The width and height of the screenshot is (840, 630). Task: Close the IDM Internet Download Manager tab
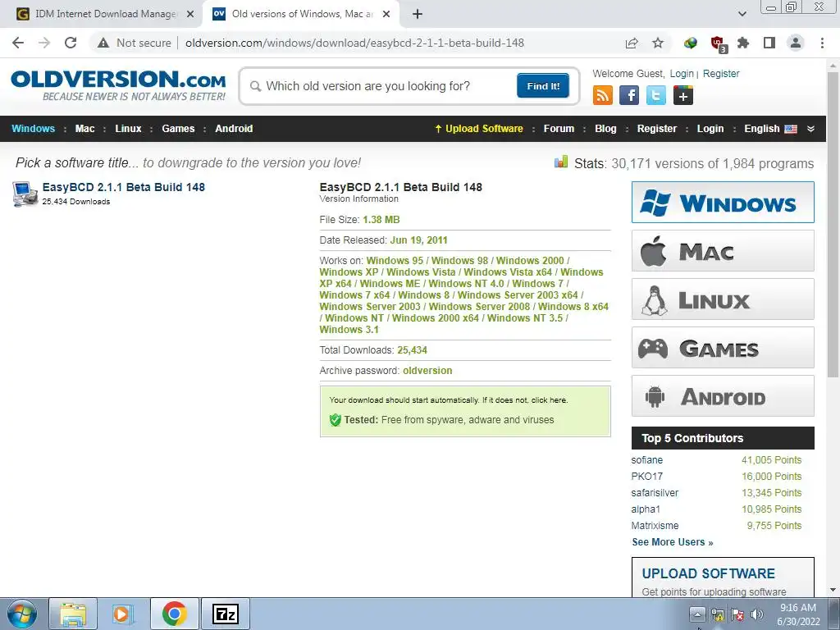[190, 14]
